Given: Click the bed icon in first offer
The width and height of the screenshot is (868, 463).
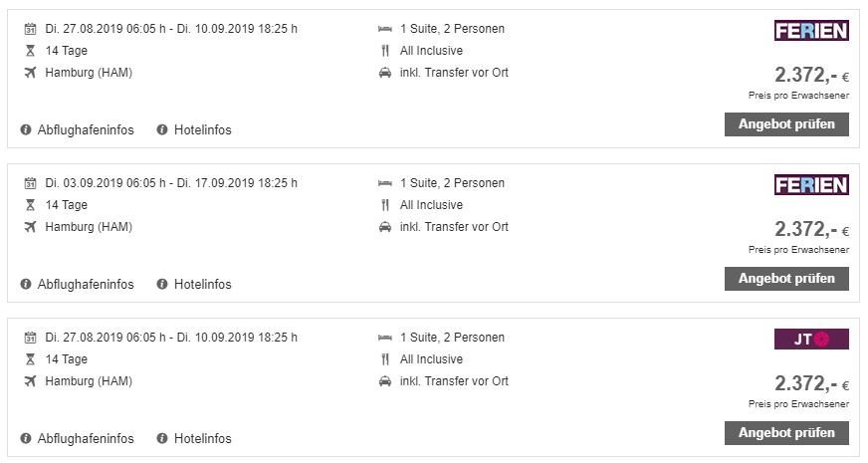Looking at the screenshot, I should pos(385,29).
